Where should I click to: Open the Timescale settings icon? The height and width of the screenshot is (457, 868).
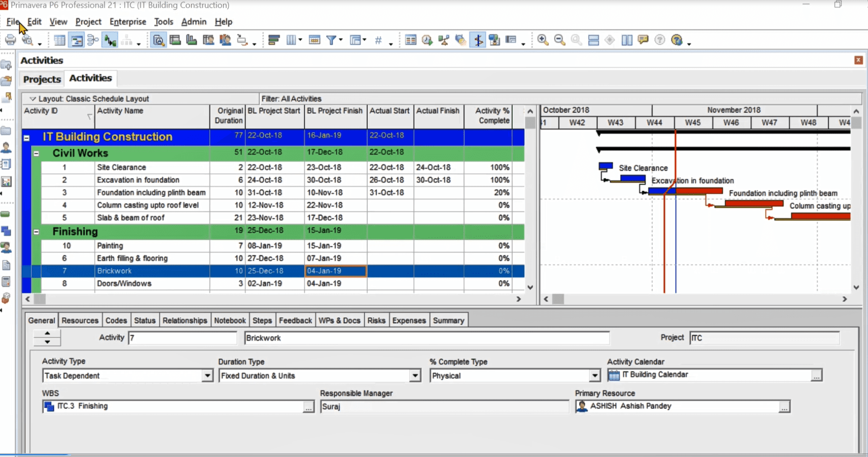click(x=314, y=40)
